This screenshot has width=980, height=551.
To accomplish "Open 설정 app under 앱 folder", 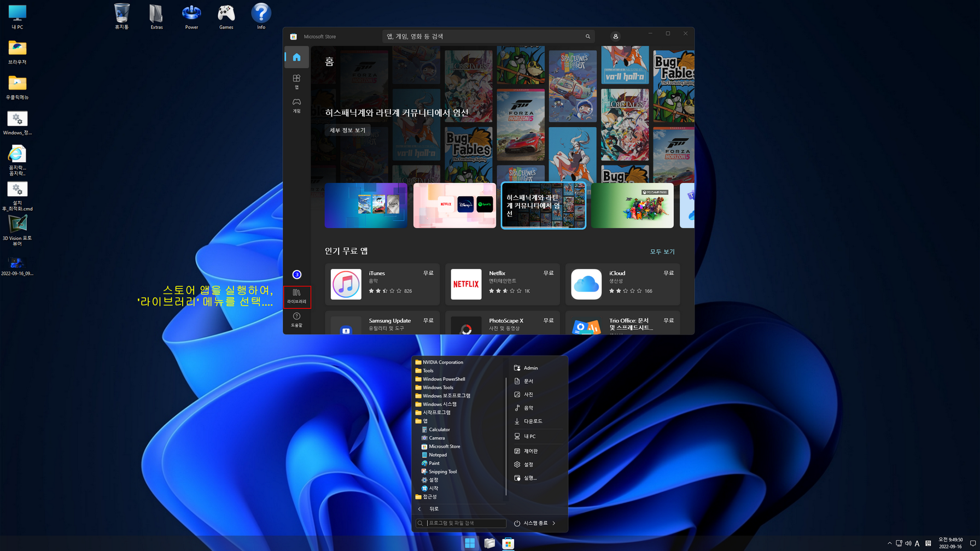I will click(430, 480).
